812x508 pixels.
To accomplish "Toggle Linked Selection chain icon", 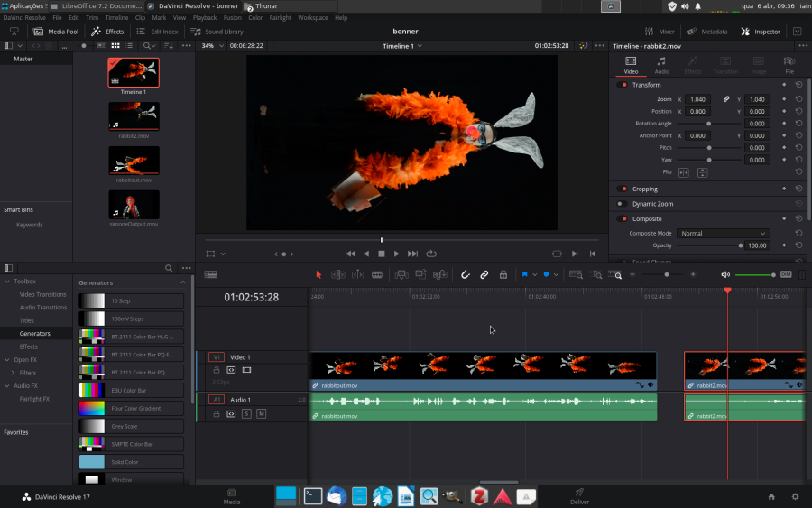I will [484, 274].
